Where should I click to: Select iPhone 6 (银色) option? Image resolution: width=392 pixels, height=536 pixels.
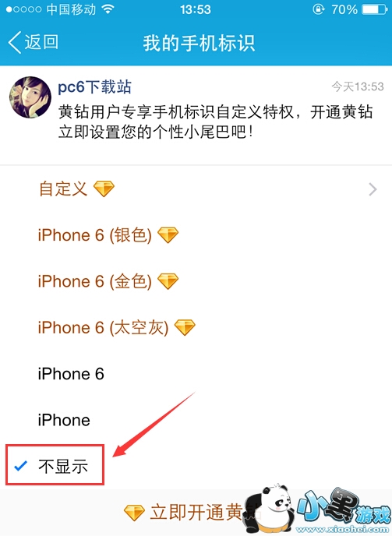[196, 235]
